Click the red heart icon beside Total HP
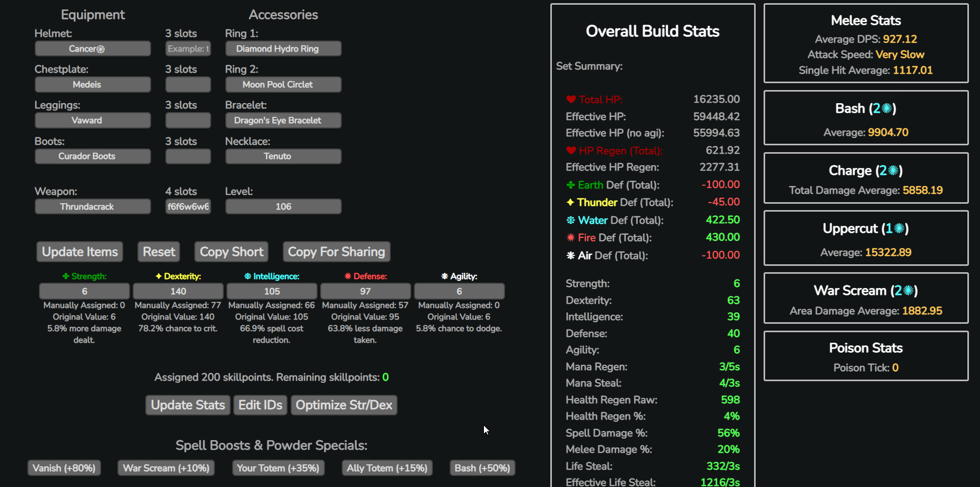The width and height of the screenshot is (980, 487). pyautogui.click(x=571, y=100)
